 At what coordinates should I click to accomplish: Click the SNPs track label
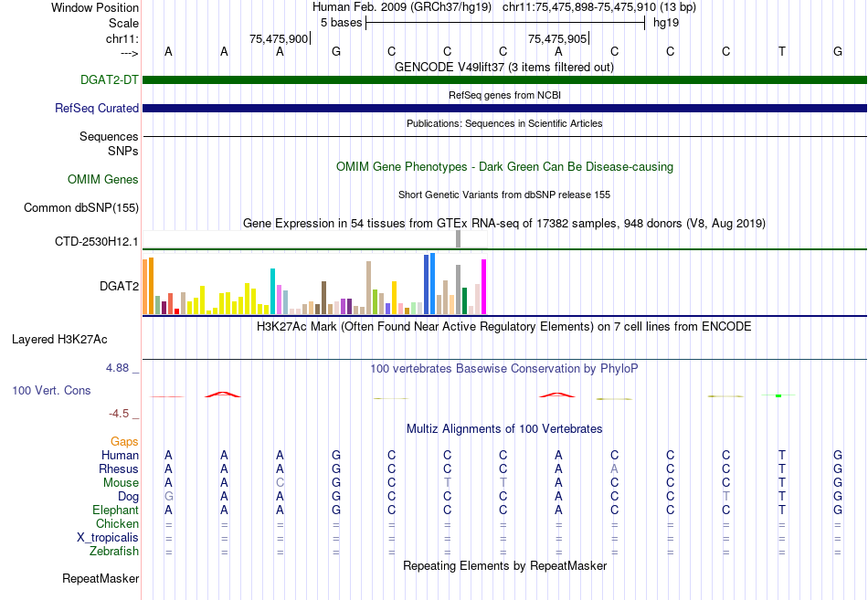[123, 151]
